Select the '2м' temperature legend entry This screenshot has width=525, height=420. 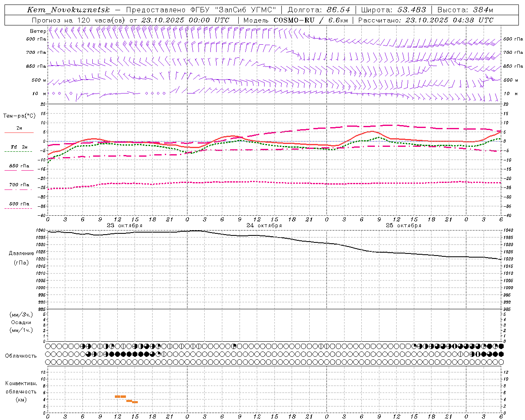click(x=19, y=128)
